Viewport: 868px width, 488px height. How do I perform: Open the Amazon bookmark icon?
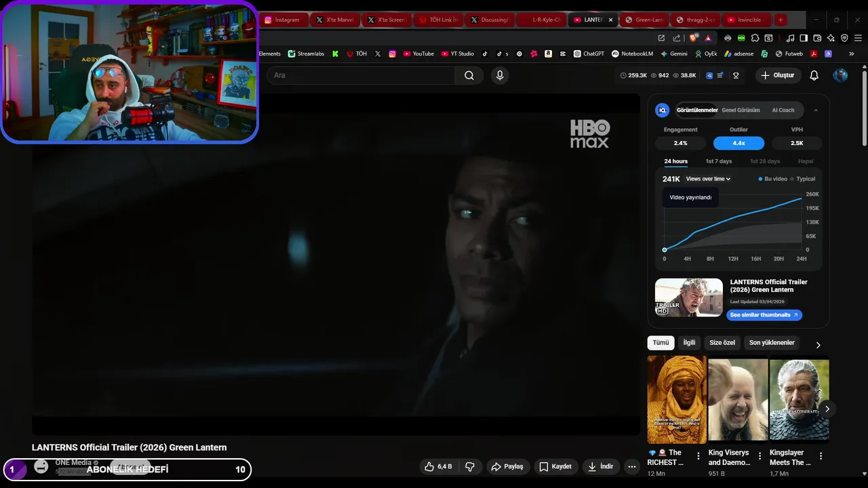point(548,54)
